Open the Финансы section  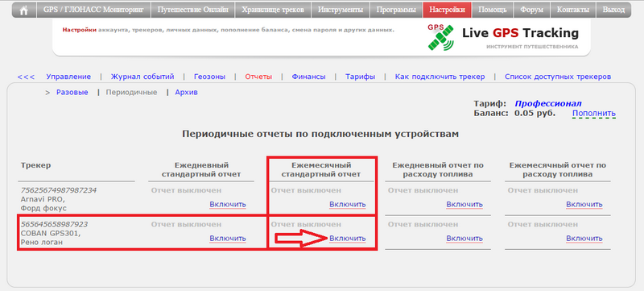click(x=309, y=77)
